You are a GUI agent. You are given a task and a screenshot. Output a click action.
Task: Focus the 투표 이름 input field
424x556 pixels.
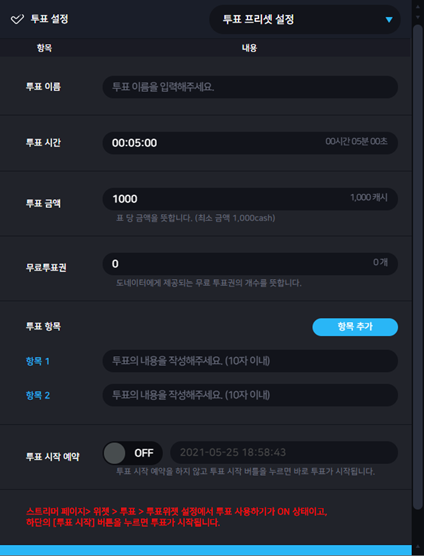coord(250,87)
